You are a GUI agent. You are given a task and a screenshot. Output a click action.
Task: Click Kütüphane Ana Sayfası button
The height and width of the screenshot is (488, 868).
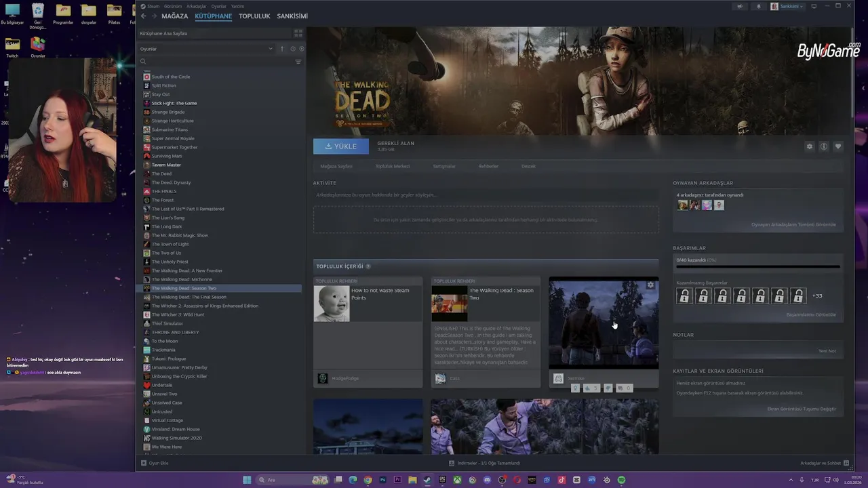(x=214, y=33)
